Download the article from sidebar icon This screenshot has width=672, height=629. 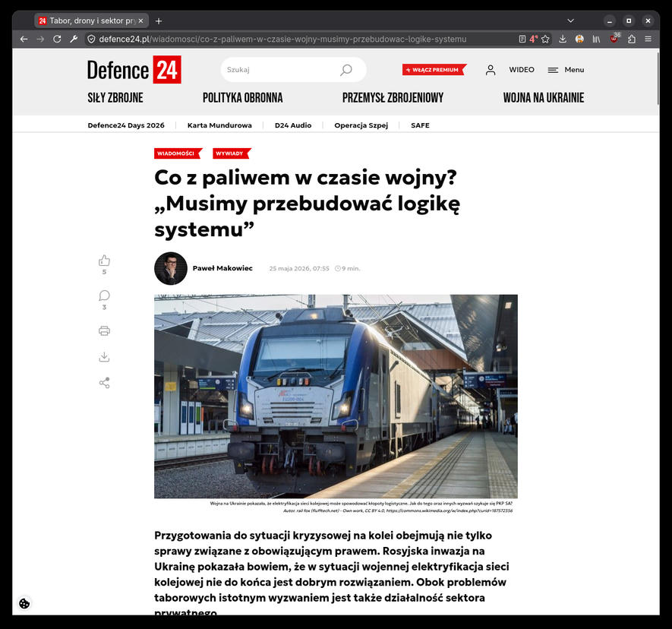tap(104, 357)
